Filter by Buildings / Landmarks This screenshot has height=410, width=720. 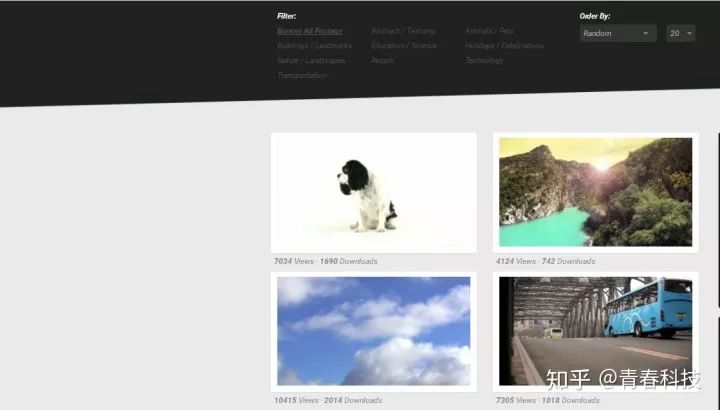click(x=314, y=46)
